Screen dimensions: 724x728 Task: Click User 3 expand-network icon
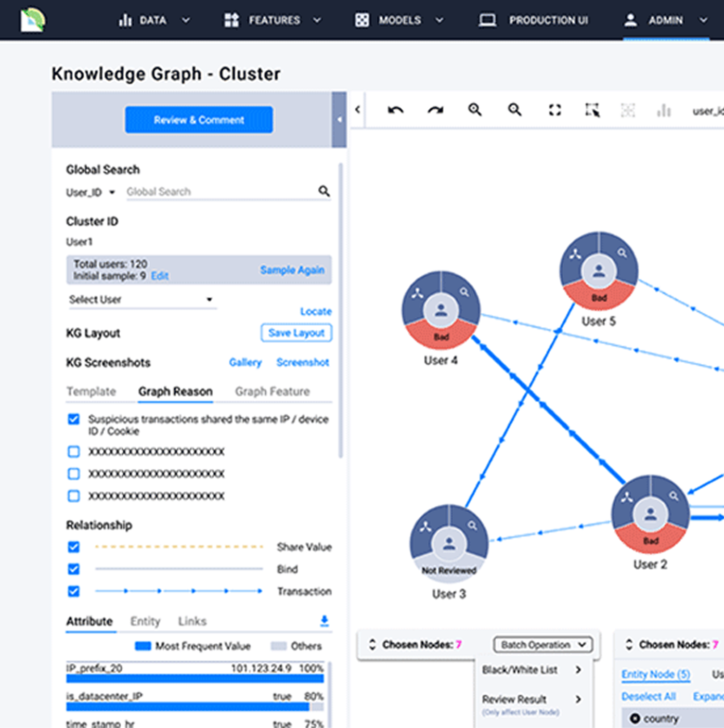tap(425, 527)
